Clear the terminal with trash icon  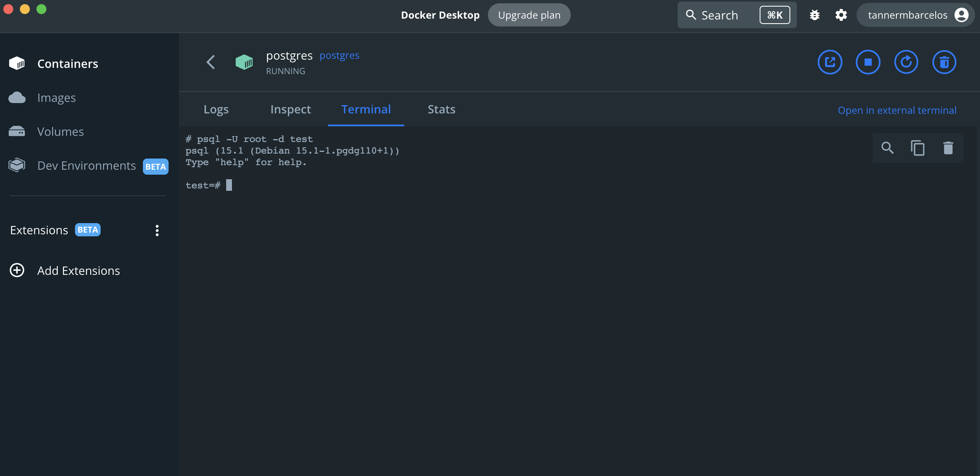coord(948,148)
